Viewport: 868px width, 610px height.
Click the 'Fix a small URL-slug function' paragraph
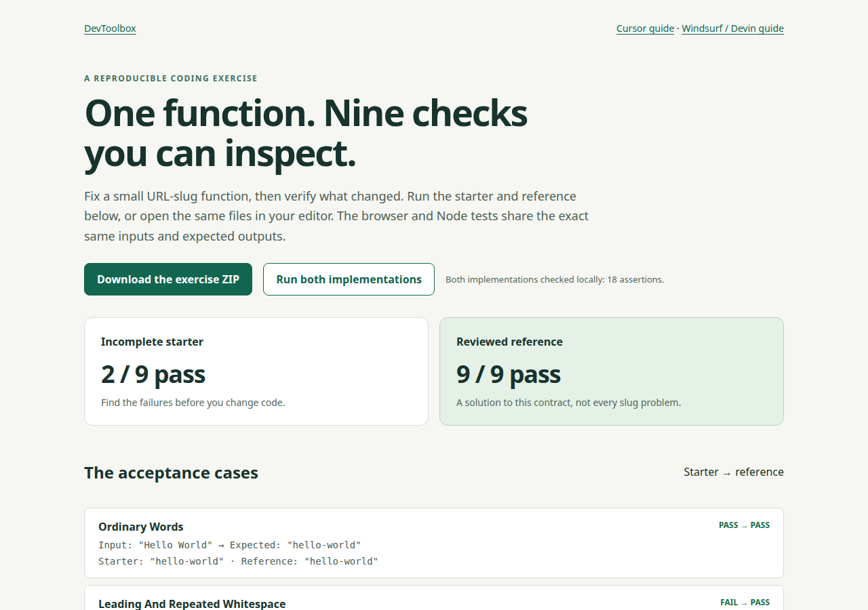coord(336,216)
